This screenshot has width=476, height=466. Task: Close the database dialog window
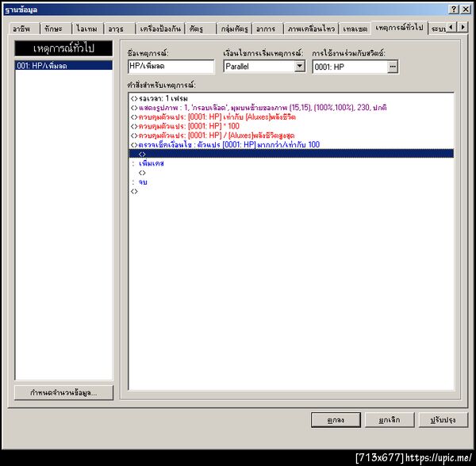(x=466, y=10)
